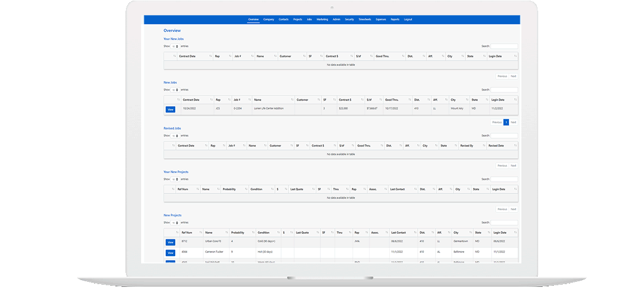
Task: Click Next under New Jobs table
Action: 514,122
